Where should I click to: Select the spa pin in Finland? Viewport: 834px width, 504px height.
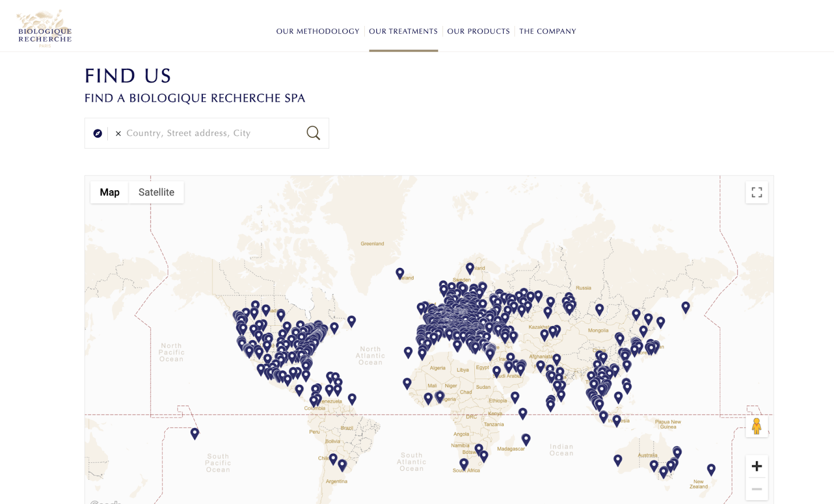(470, 268)
